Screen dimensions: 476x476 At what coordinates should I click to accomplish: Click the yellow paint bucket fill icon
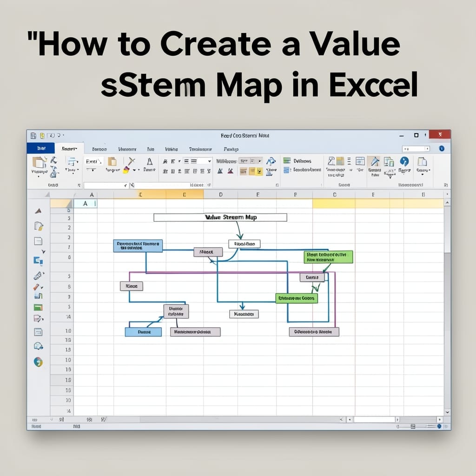click(x=126, y=170)
